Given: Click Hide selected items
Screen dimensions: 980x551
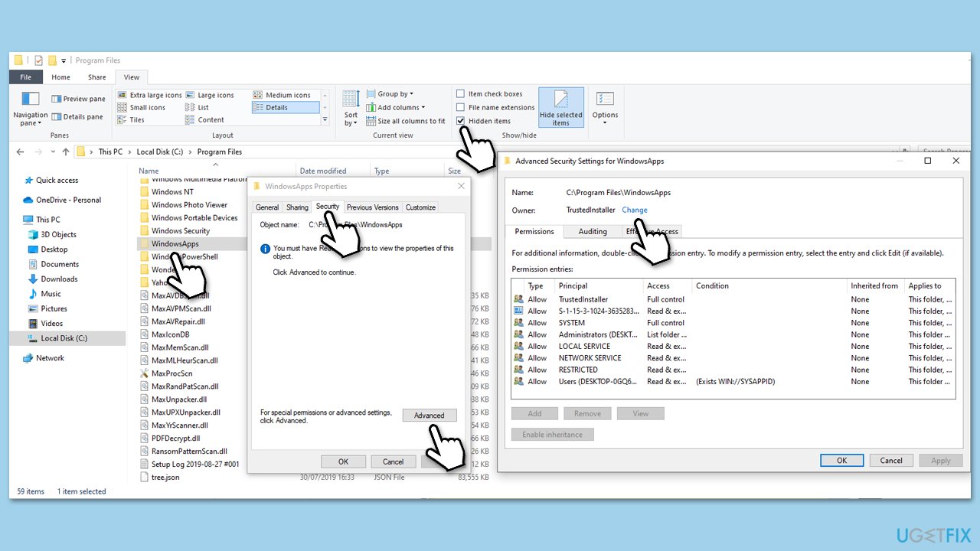Looking at the screenshot, I should 561,107.
